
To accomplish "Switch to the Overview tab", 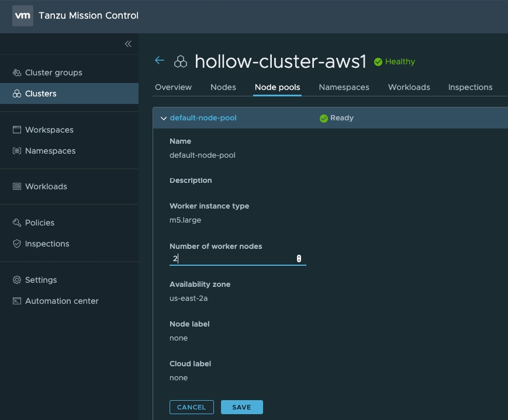I will click(x=173, y=88).
